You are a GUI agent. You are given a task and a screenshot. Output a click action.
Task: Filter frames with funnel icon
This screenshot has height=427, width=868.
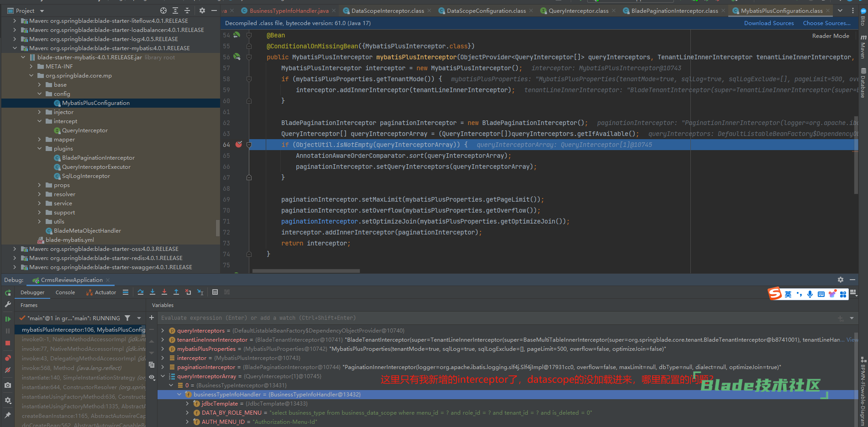tap(127, 318)
